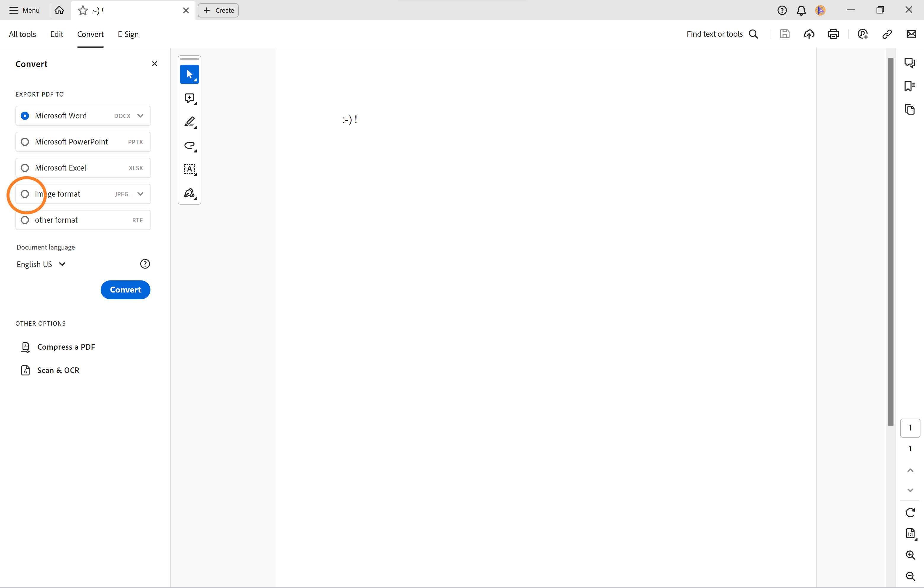Select Microsoft Excel export option

83,168
